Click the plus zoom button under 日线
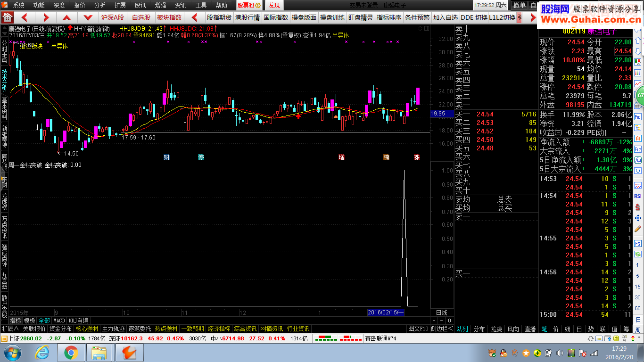 434,321
